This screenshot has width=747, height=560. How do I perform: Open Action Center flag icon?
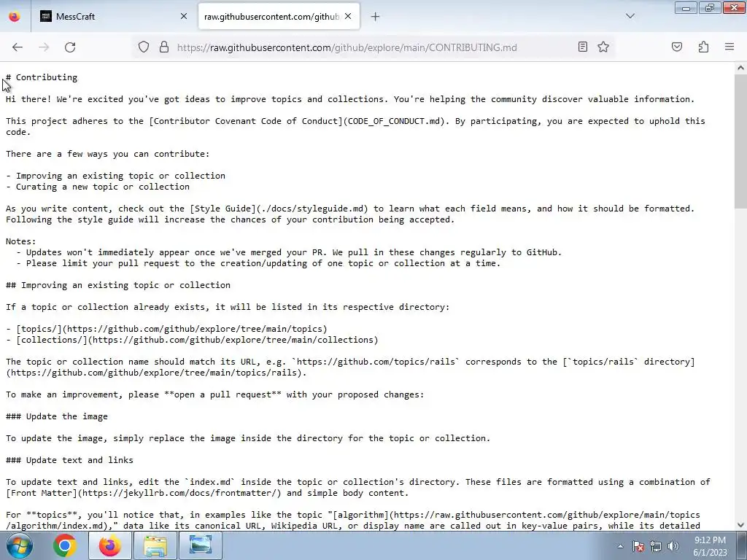(x=638, y=546)
